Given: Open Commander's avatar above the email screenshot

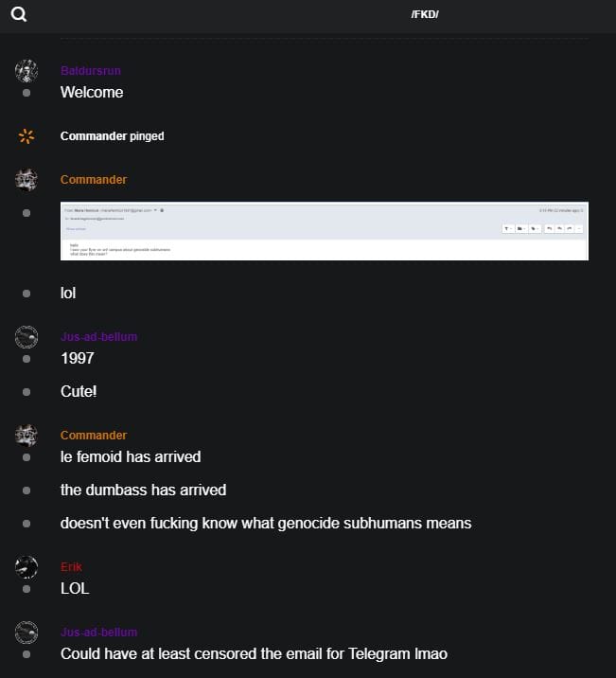Looking at the screenshot, I should (26, 180).
